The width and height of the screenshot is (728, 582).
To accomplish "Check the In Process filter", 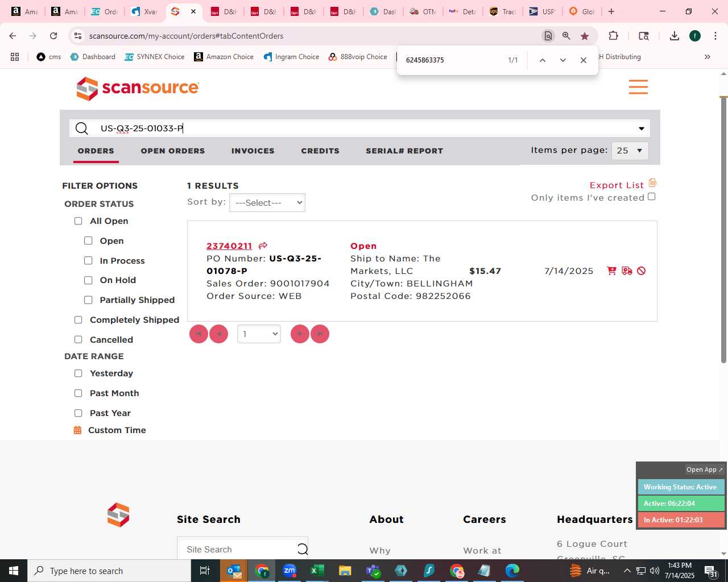I will click(x=88, y=261).
